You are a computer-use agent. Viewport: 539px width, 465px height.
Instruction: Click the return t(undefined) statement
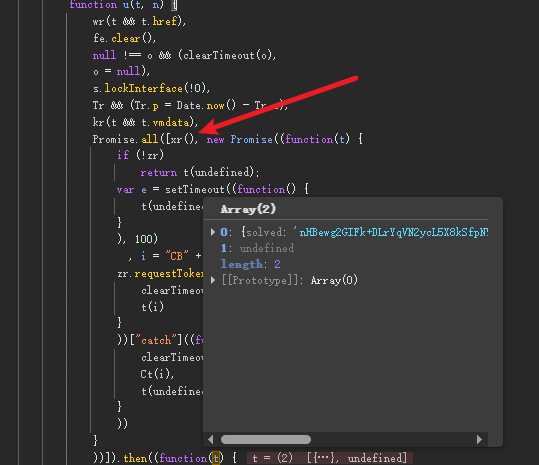coord(199,173)
